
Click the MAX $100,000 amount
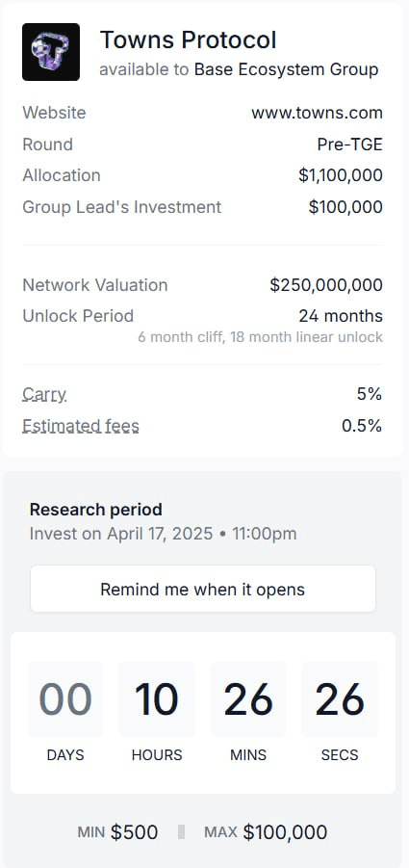pos(266,832)
